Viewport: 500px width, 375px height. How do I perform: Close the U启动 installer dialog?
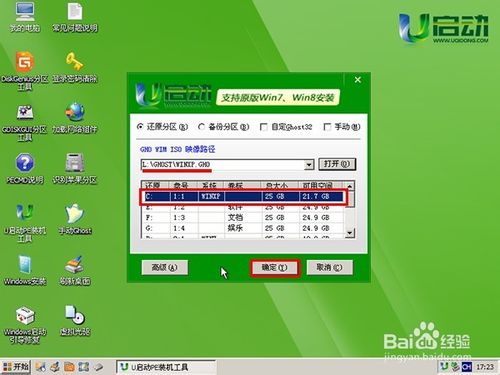click(358, 80)
